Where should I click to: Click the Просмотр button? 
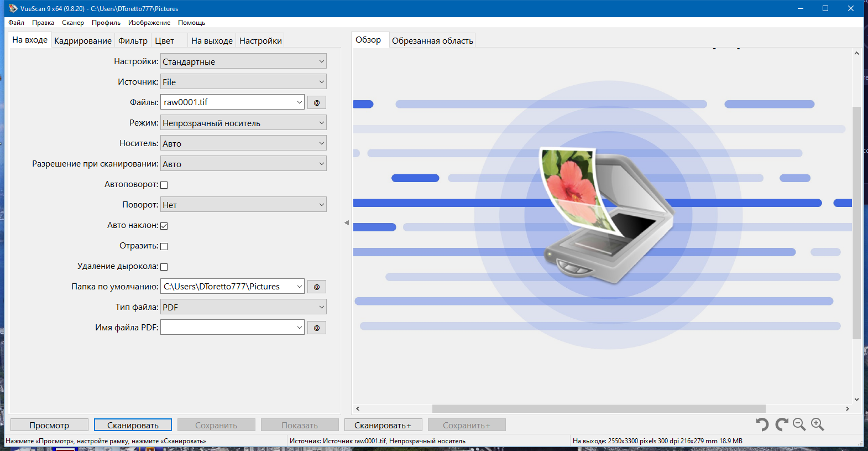pyautogui.click(x=49, y=425)
